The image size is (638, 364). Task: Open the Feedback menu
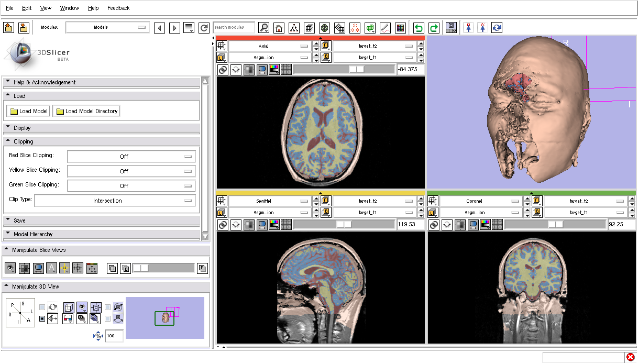click(x=118, y=8)
